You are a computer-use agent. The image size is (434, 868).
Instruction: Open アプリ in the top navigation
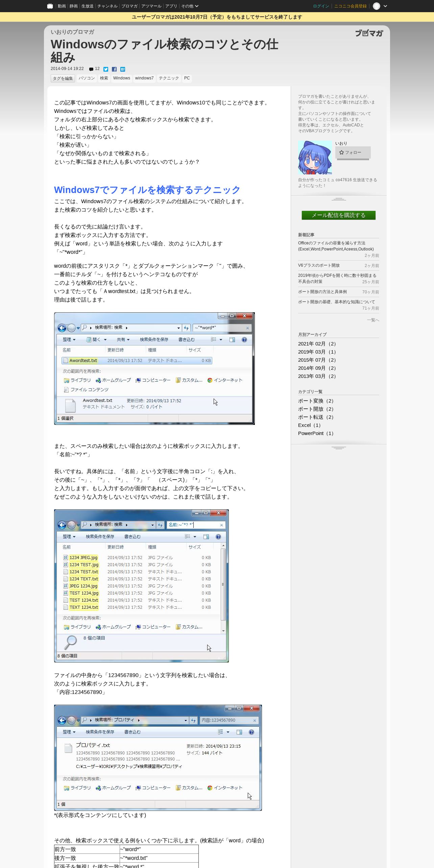coord(171,6)
